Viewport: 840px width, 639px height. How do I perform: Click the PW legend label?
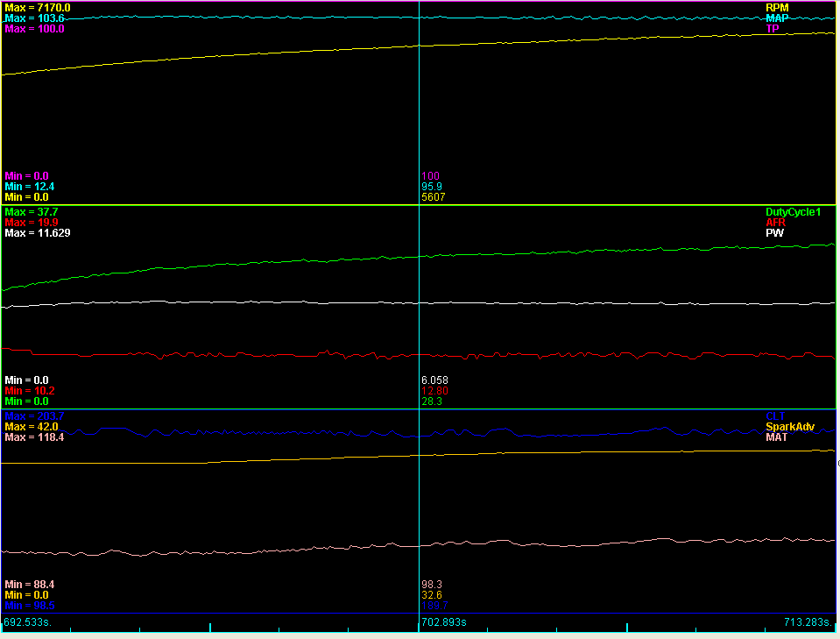coord(773,233)
